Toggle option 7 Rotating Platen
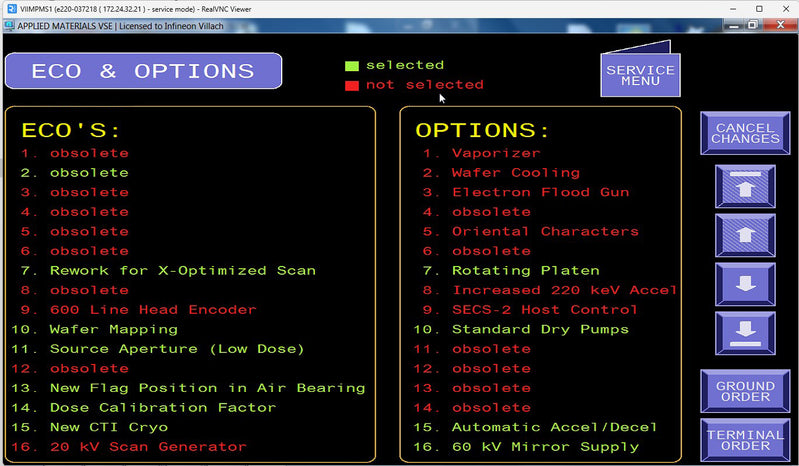This screenshot has height=466, width=799. click(x=511, y=270)
